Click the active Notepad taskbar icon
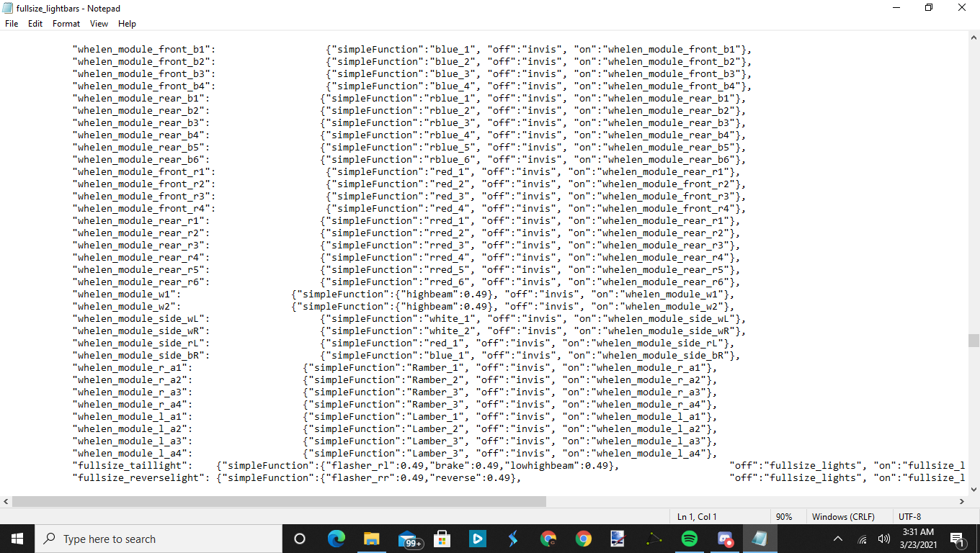The width and height of the screenshot is (980, 553). (759, 539)
